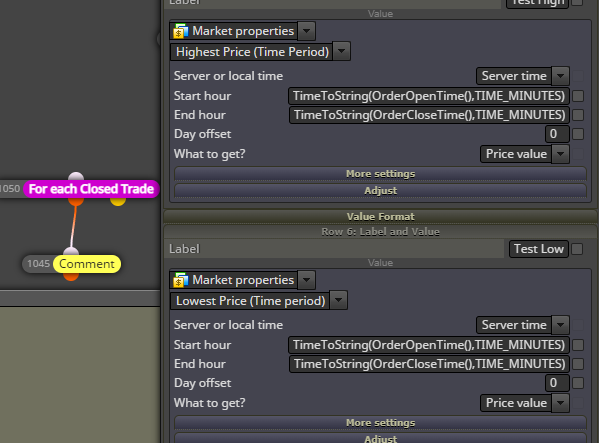The height and width of the screenshot is (443, 599).
Task: Toggle checkbox beside Start hour, Lowest Price
Action: [x=578, y=345]
